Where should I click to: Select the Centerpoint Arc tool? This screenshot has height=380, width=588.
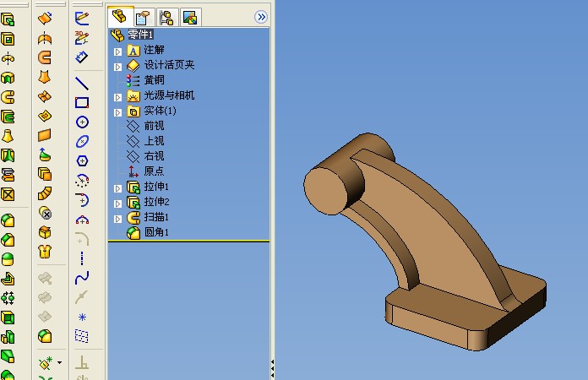[82, 181]
